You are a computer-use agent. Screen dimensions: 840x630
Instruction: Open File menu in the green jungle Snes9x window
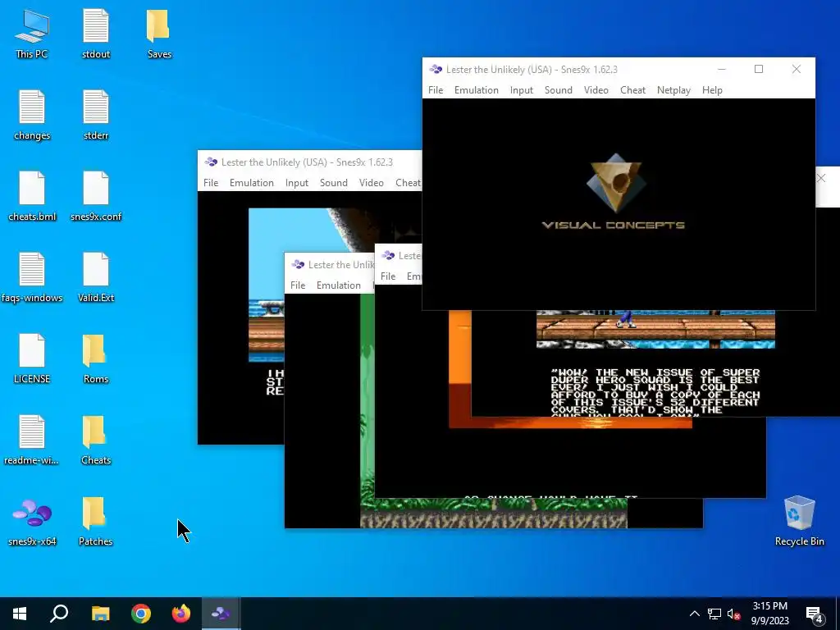point(297,285)
